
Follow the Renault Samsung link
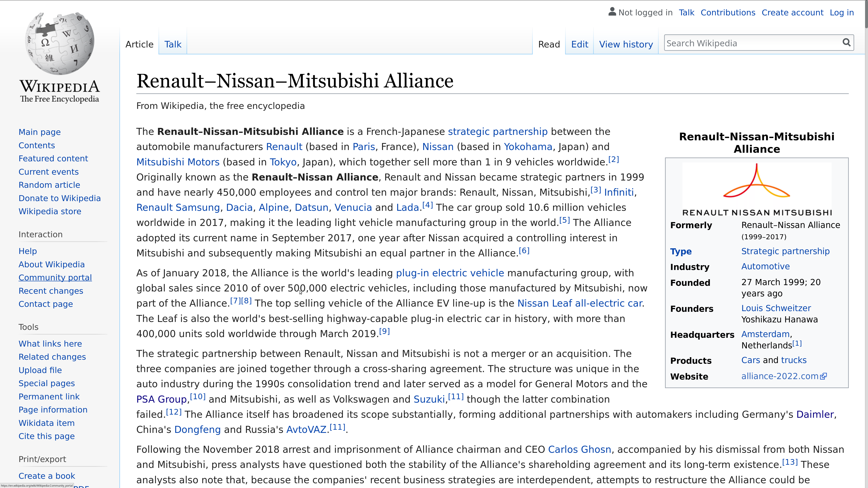pos(178,207)
